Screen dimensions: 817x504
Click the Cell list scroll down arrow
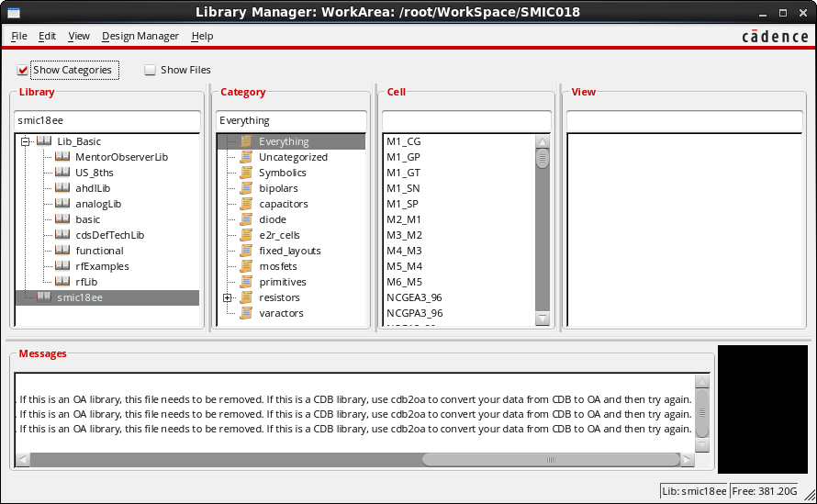pos(543,319)
